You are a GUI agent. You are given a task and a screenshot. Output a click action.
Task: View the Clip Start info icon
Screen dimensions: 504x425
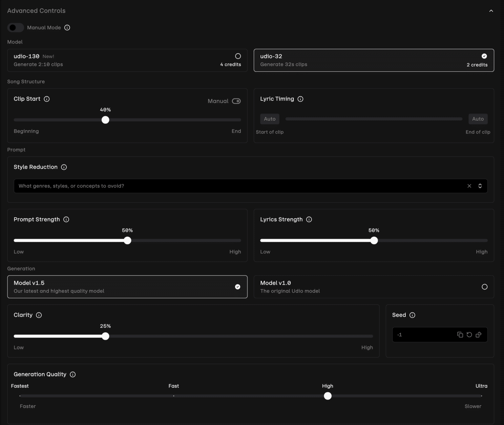pos(47,99)
